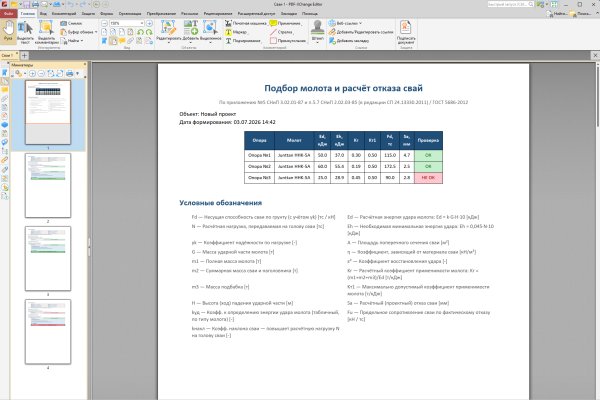
Task: Open the Stamp (Штамп) tool
Action: click(x=317, y=31)
